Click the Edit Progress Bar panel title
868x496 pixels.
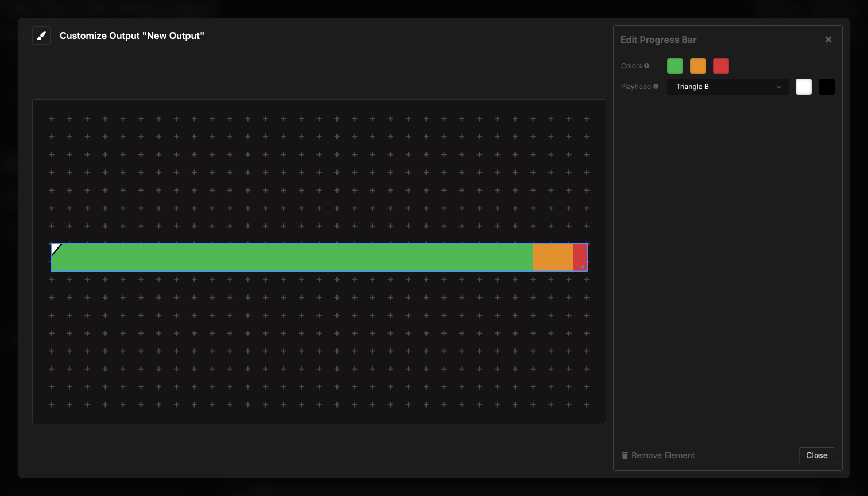[x=658, y=40]
